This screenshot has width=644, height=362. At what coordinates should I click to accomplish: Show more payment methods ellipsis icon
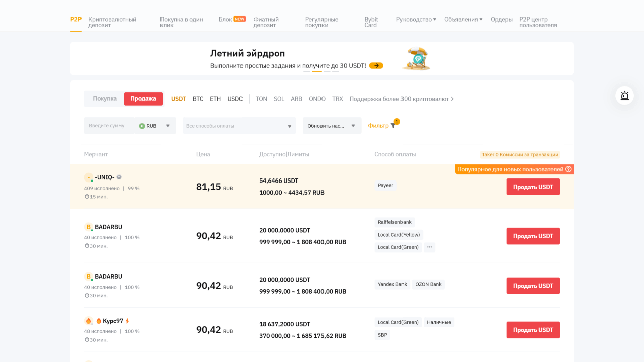pyautogui.click(x=429, y=247)
